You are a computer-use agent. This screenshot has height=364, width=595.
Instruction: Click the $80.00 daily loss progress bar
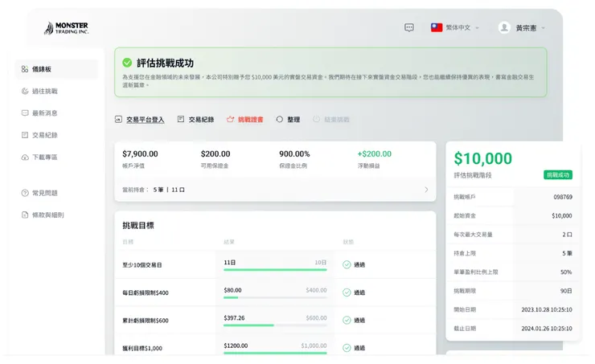[275, 297]
